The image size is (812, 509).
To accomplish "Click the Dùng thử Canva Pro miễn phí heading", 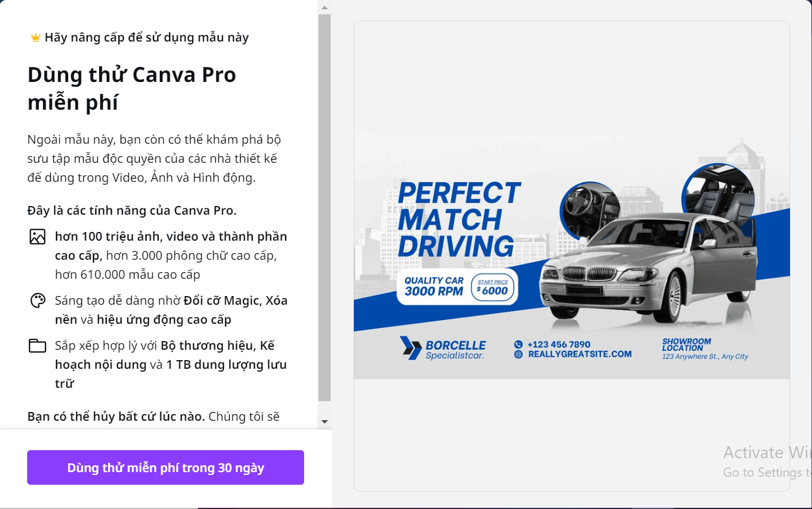I will click(x=132, y=88).
